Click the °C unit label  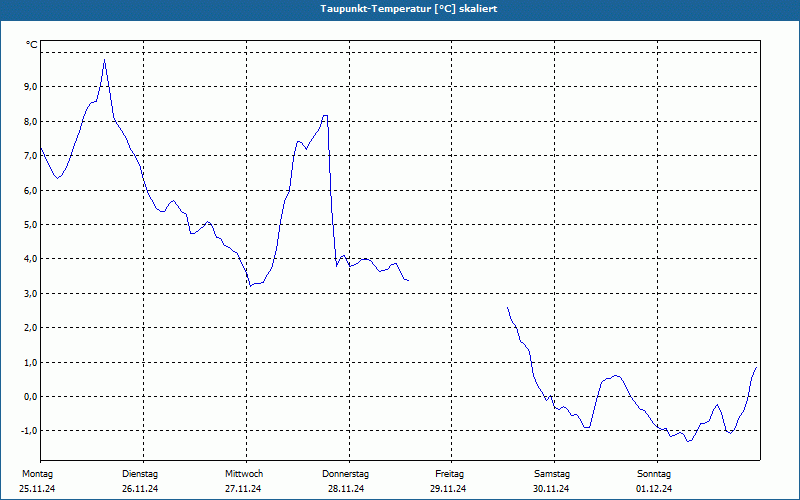coord(32,45)
